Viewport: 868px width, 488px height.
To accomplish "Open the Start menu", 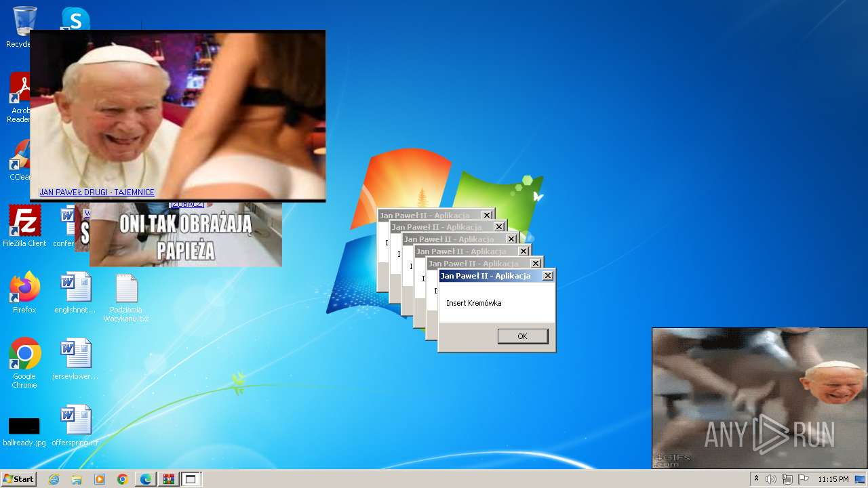I will click(x=18, y=479).
